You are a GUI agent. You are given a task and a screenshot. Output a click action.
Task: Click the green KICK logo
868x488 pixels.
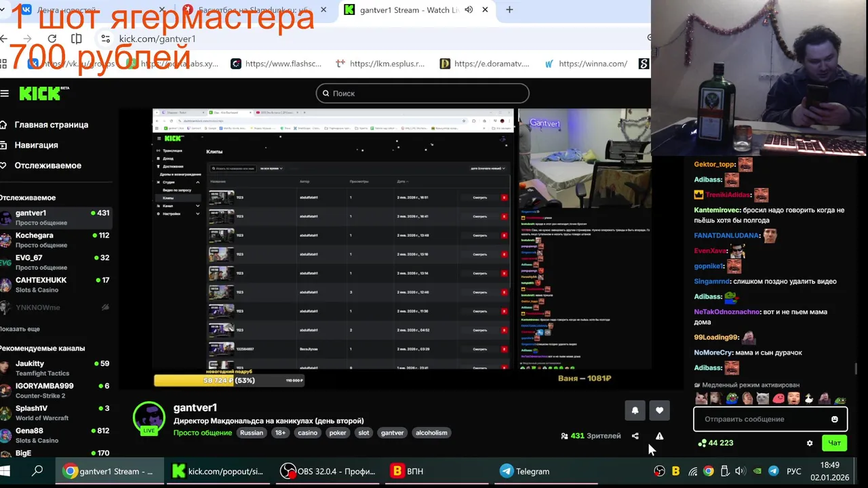(x=41, y=94)
